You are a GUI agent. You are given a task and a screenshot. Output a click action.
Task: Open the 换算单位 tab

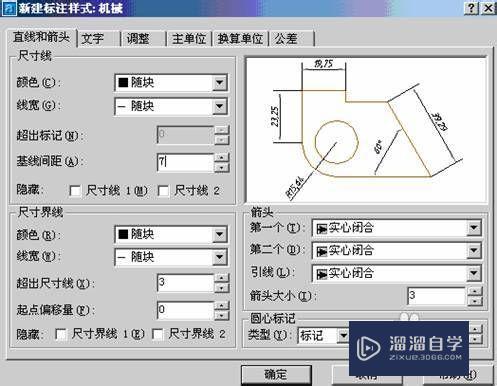(240, 39)
